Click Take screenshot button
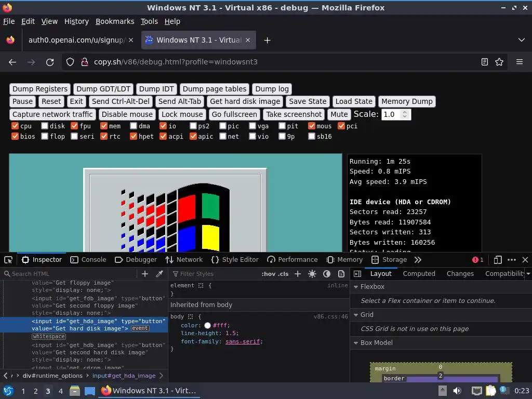Screen dimensions: 532x399 294,114
